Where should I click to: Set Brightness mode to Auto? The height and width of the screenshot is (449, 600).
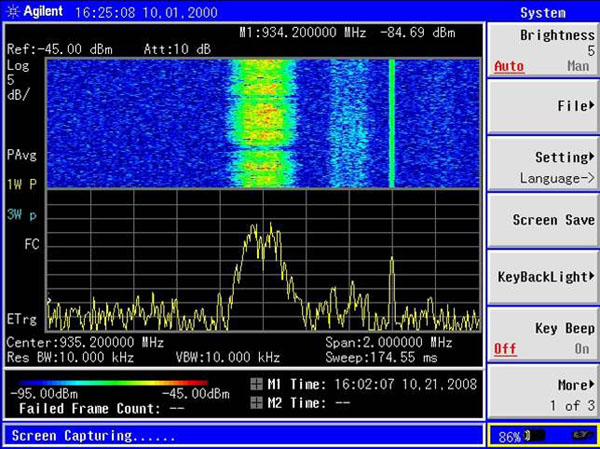click(x=509, y=67)
